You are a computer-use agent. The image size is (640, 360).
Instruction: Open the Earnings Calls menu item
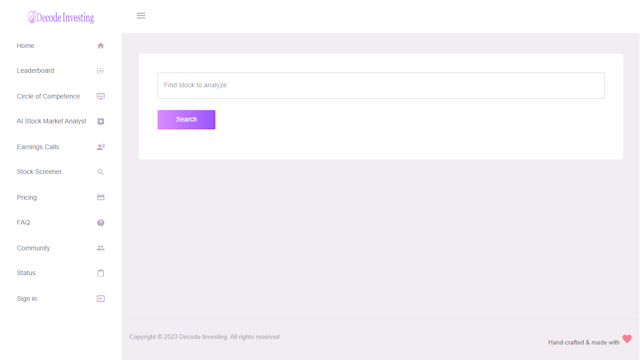pyautogui.click(x=60, y=147)
